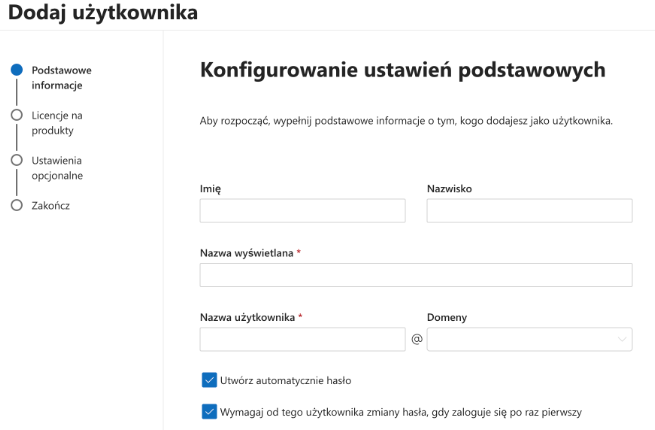Select the Podstawowe informacje step circle
The image size is (655, 430).
(17, 70)
